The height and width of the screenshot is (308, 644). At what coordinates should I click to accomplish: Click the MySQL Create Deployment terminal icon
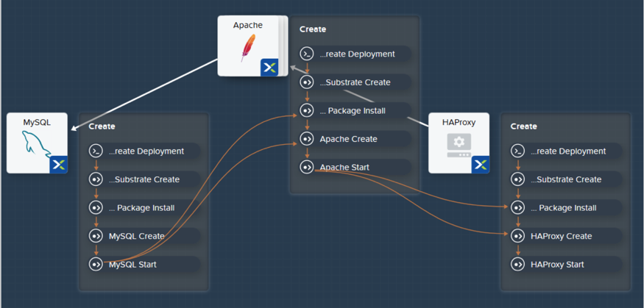(96, 151)
